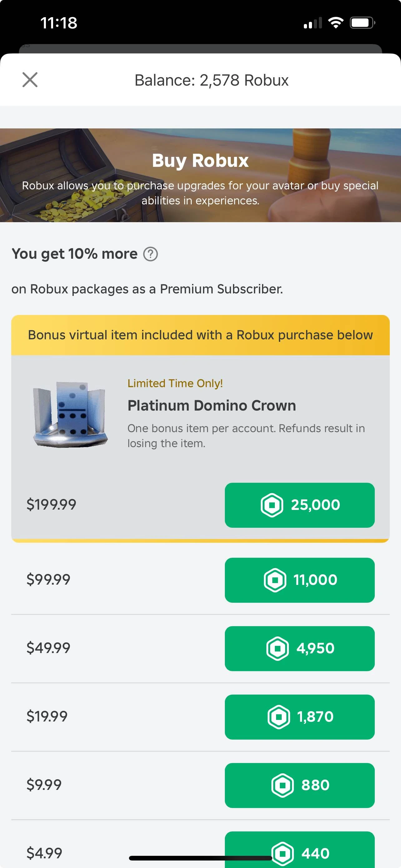Tap the Limited Time Only label
The image size is (401, 868).
176,383
